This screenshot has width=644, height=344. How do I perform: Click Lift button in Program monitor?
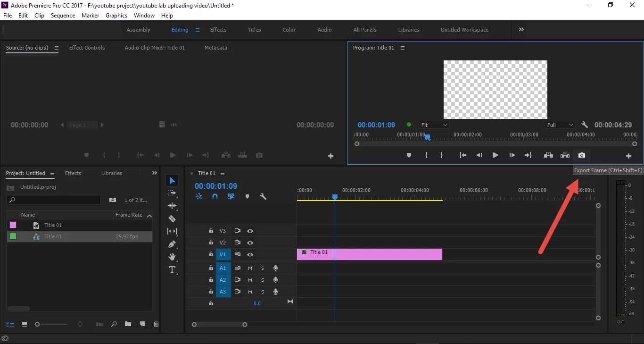click(x=548, y=155)
